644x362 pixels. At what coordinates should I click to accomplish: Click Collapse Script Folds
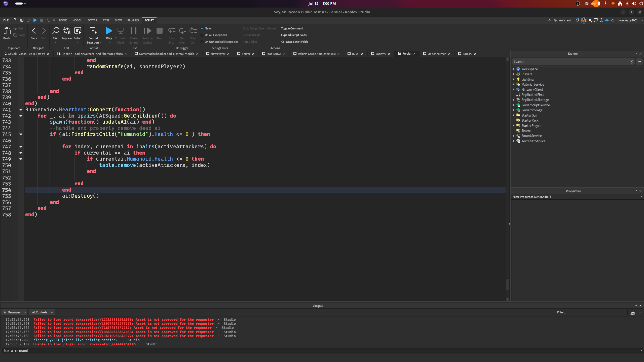(294, 42)
